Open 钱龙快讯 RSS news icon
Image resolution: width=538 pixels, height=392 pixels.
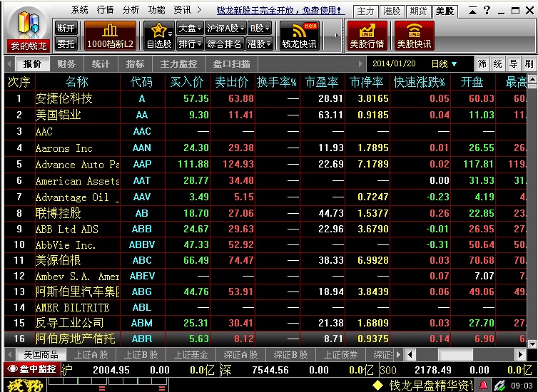point(299,36)
